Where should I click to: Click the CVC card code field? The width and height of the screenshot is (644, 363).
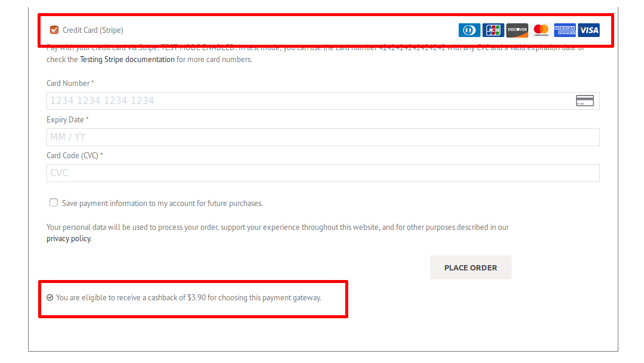[x=323, y=173]
